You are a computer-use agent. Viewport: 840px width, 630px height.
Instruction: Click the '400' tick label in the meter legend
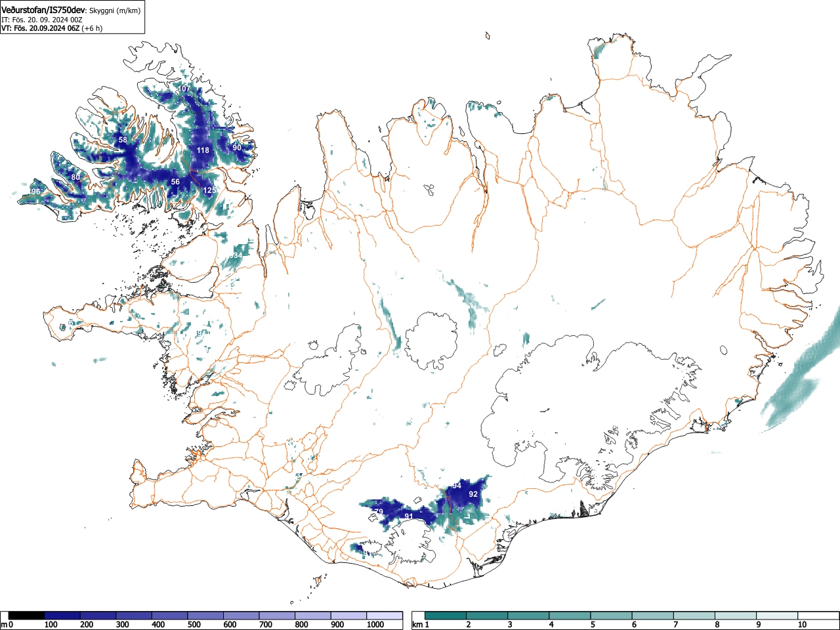[158, 625]
